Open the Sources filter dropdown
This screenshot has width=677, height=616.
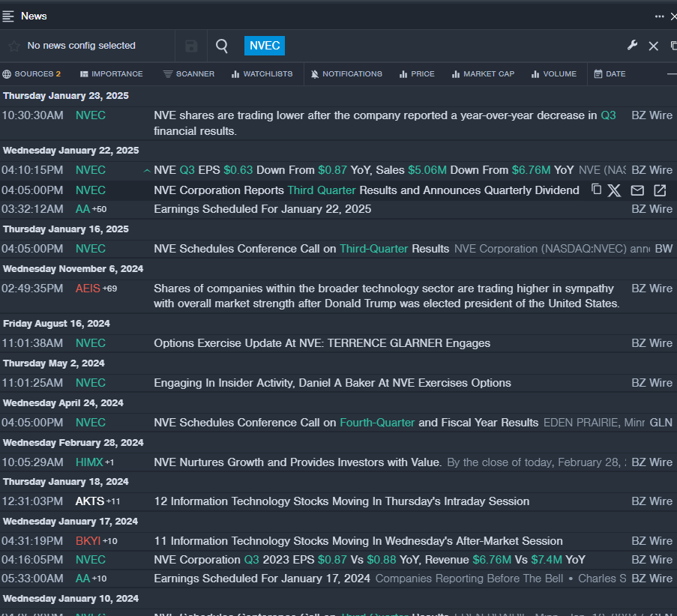click(x=31, y=74)
